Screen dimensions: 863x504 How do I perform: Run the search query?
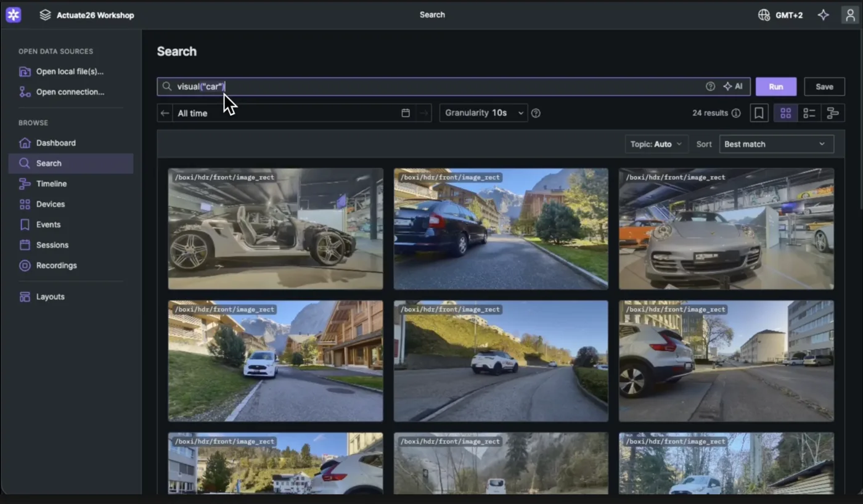click(776, 87)
